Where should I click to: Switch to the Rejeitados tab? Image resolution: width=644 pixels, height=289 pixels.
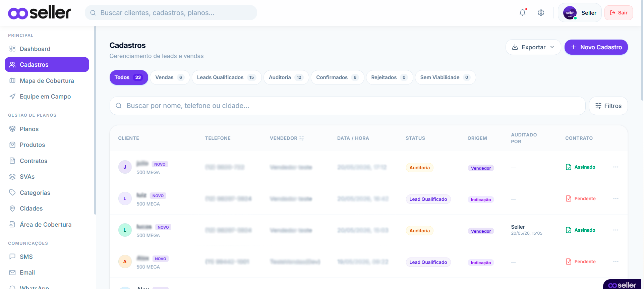389,77
